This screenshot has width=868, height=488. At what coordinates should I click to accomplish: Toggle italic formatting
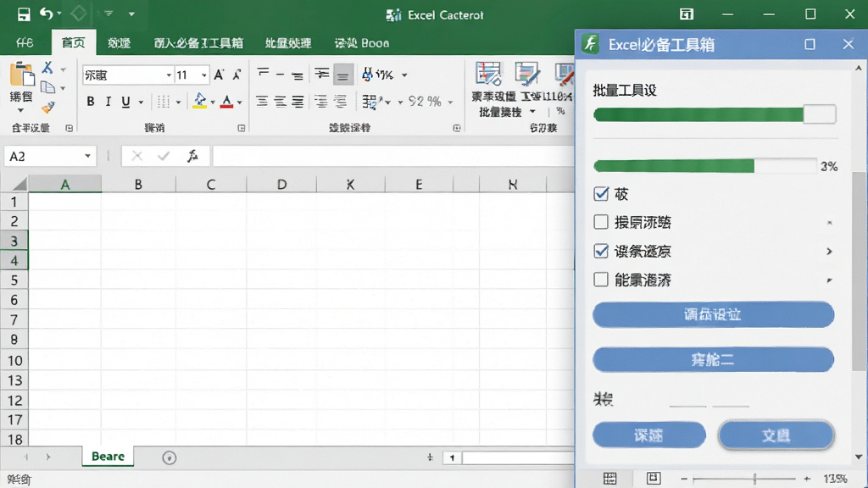point(108,102)
